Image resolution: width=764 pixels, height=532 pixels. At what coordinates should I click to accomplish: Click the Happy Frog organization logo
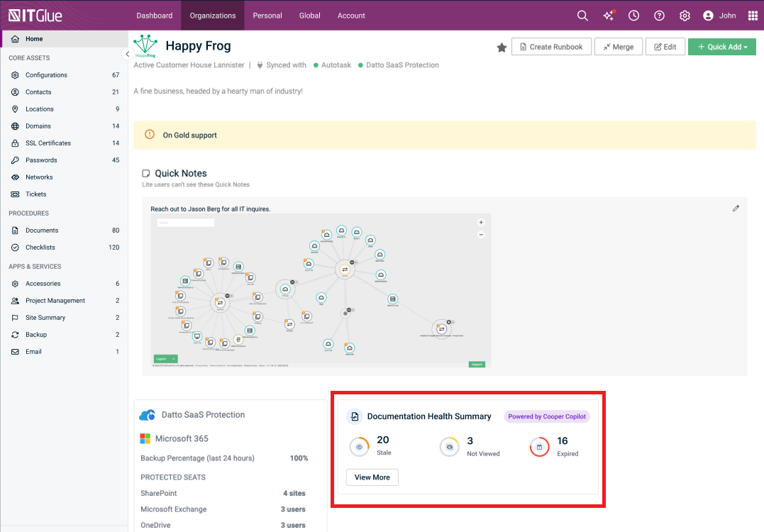pos(145,46)
